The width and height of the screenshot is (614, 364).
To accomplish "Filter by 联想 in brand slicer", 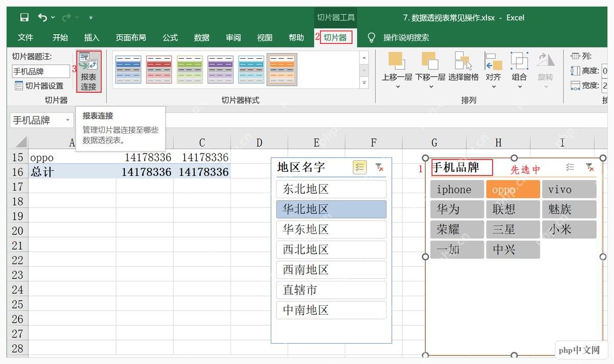I will point(513,209).
